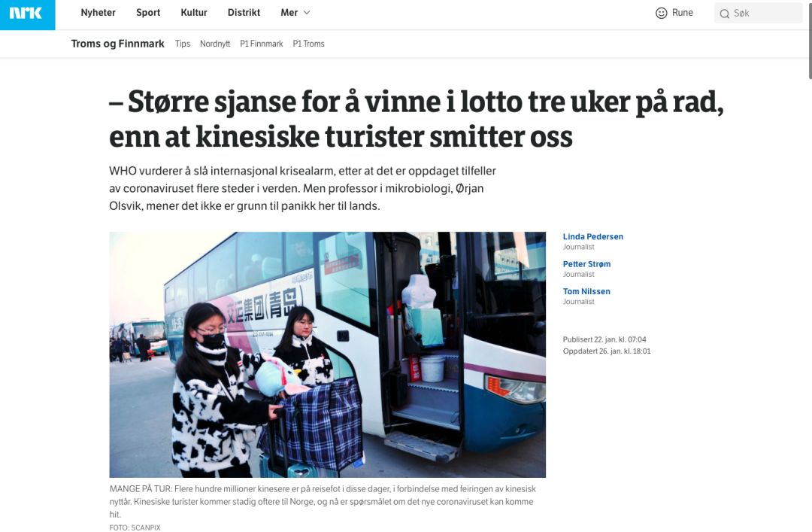Select the Distrikt menu item
This screenshot has width=812, height=532.
pyautogui.click(x=244, y=13)
